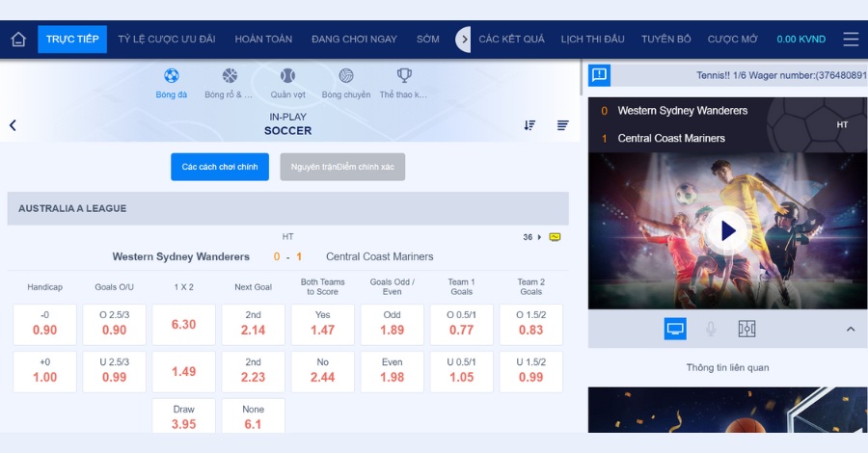The height and width of the screenshot is (453, 868).
Task: Open the Thông tin liên quan section
Action: coord(727,368)
